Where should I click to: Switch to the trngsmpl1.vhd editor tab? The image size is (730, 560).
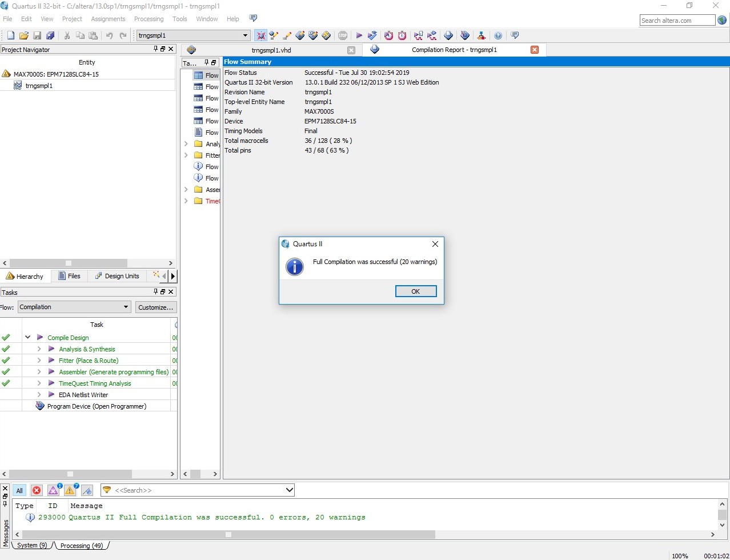pyautogui.click(x=271, y=50)
